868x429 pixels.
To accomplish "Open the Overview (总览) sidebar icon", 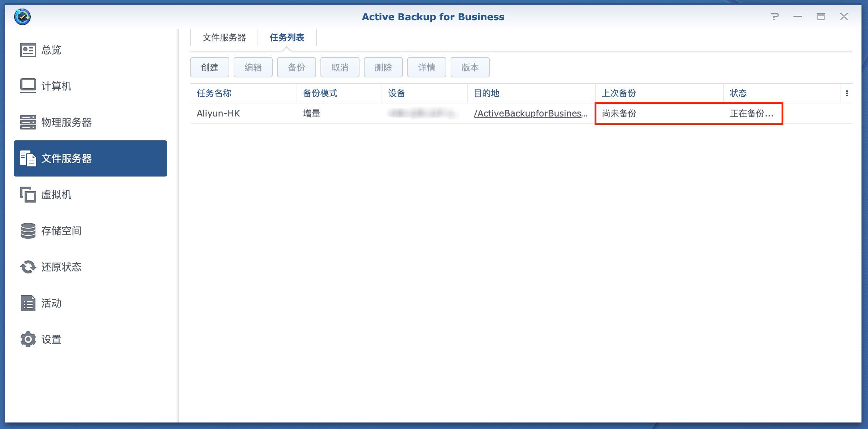I will [x=28, y=50].
